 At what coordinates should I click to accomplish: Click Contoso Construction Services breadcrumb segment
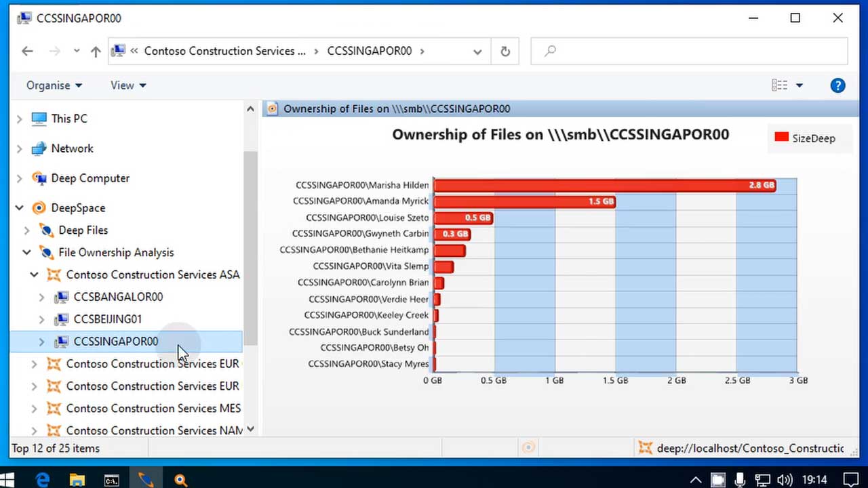tap(224, 51)
